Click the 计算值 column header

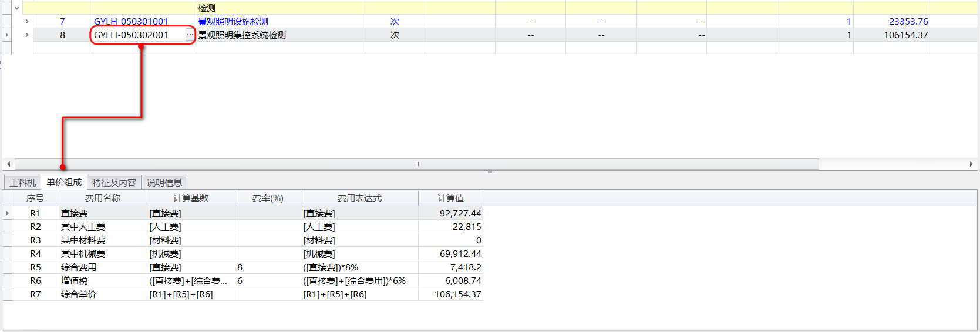450,198
